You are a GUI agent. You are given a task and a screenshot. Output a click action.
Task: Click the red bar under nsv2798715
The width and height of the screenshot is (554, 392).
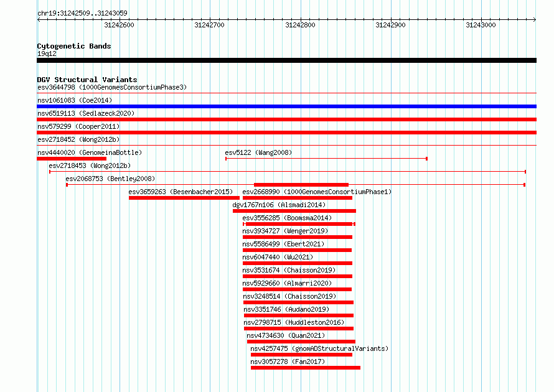click(x=299, y=329)
